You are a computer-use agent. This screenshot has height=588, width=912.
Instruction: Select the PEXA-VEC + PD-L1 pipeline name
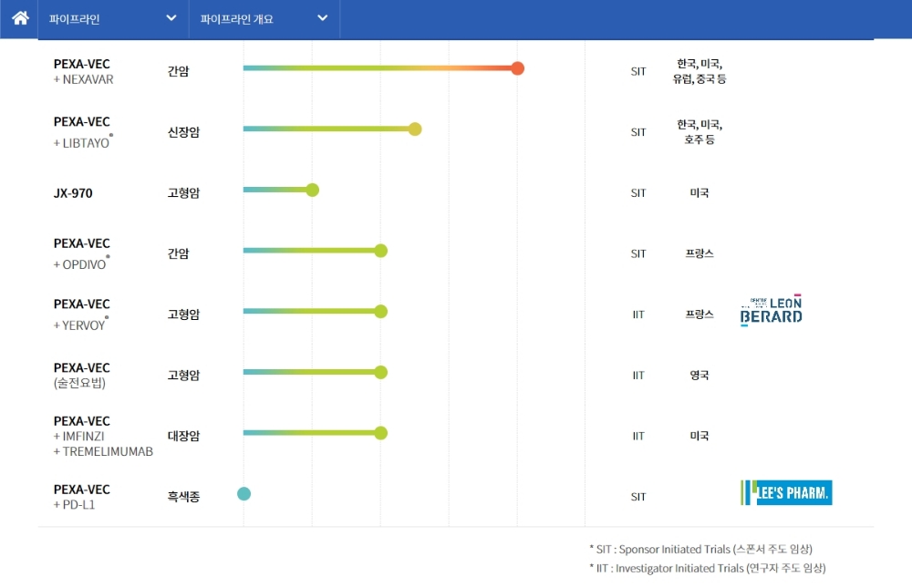click(x=81, y=497)
